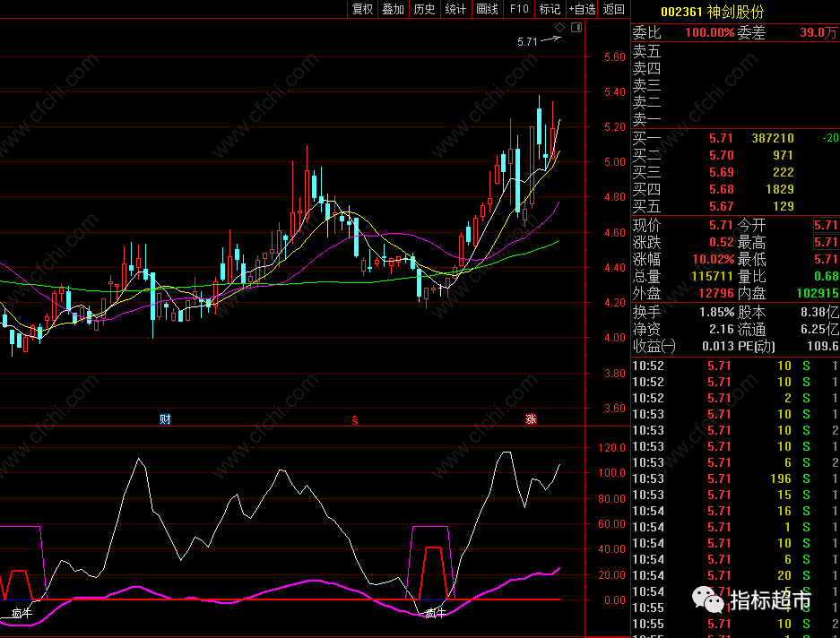The height and width of the screenshot is (638, 840).
Task: Select the 买二 bid price 5.70
Action: (x=721, y=155)
